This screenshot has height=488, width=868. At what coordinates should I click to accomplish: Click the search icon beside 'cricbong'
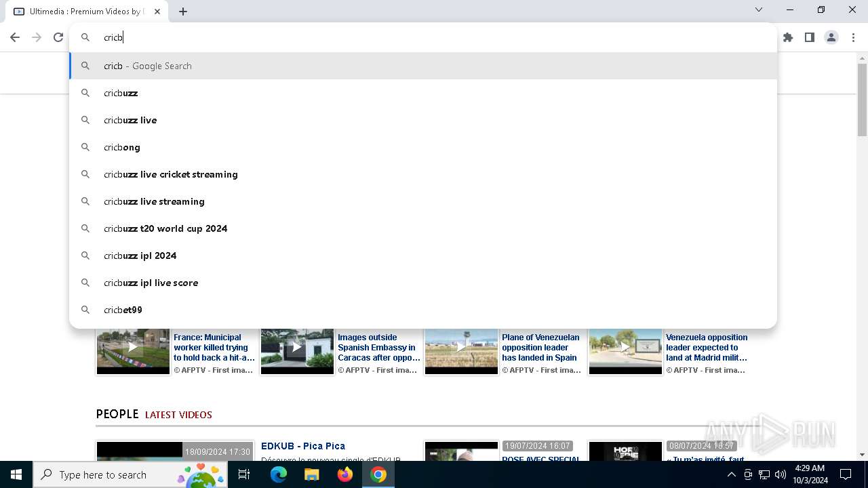85,147
